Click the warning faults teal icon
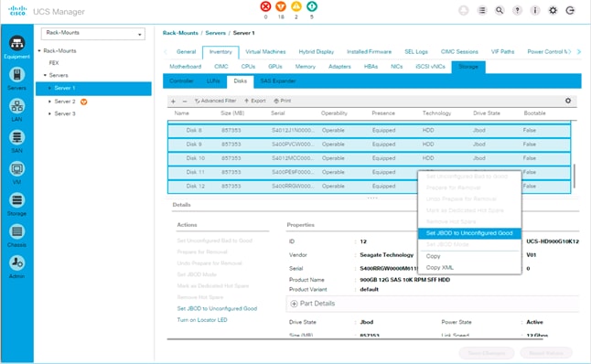Viewport: 591px width, 364px height. point(312,6)
